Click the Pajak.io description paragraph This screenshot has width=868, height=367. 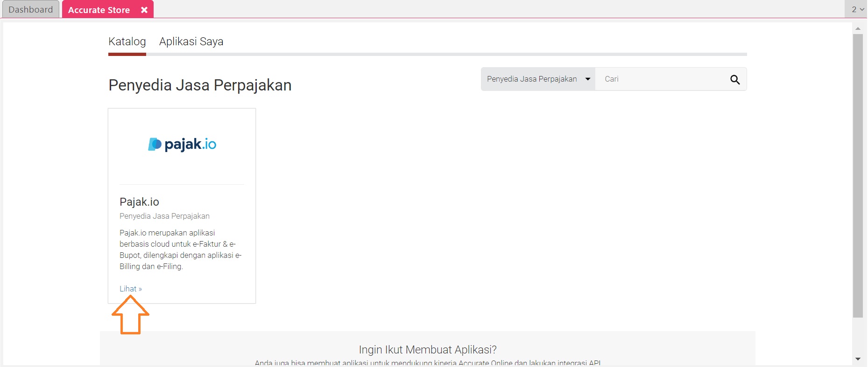[181, 249]
